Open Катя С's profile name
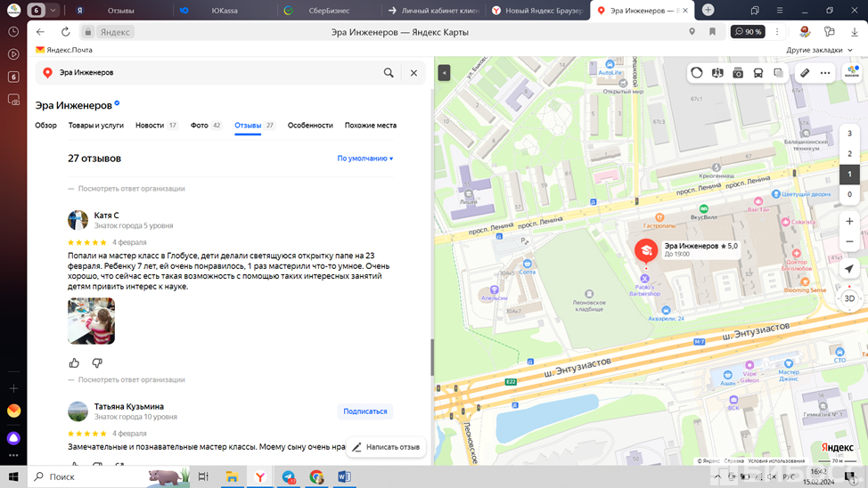The width and height of the screenshot is (868, 488). [106, 216]
